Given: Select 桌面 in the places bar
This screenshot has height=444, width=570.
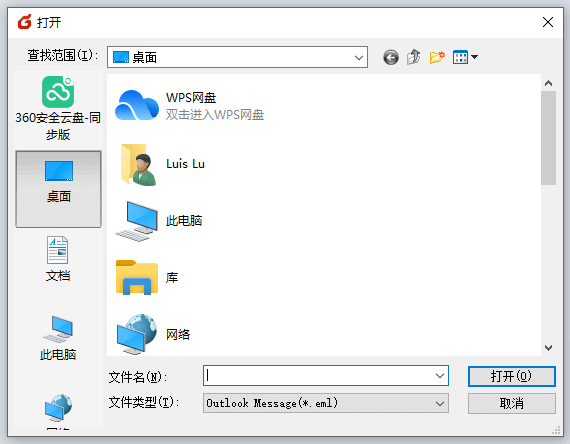Looking at the screenshot, I should point(58,189).
